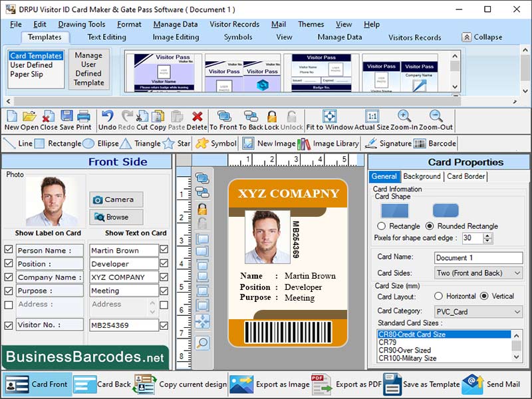
Task: Select the Rectangle card shape radio button
Action: (x=381, y=225)
